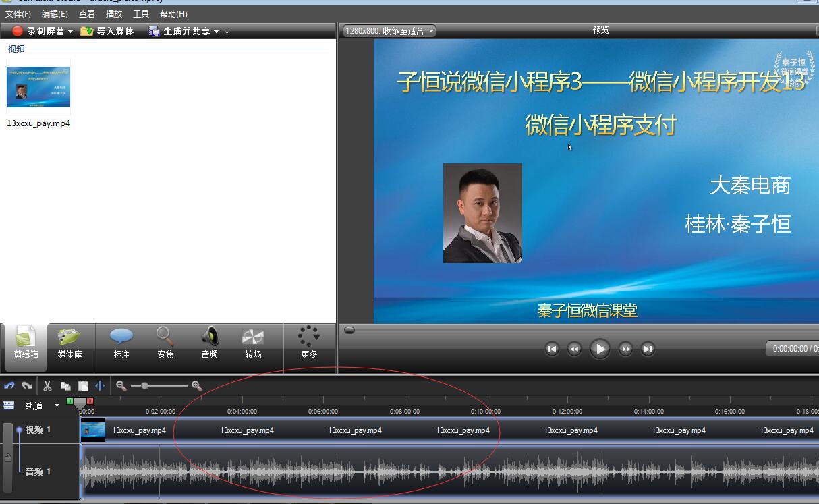
Task: Open the 播放 menu
Action: [114, 13]
